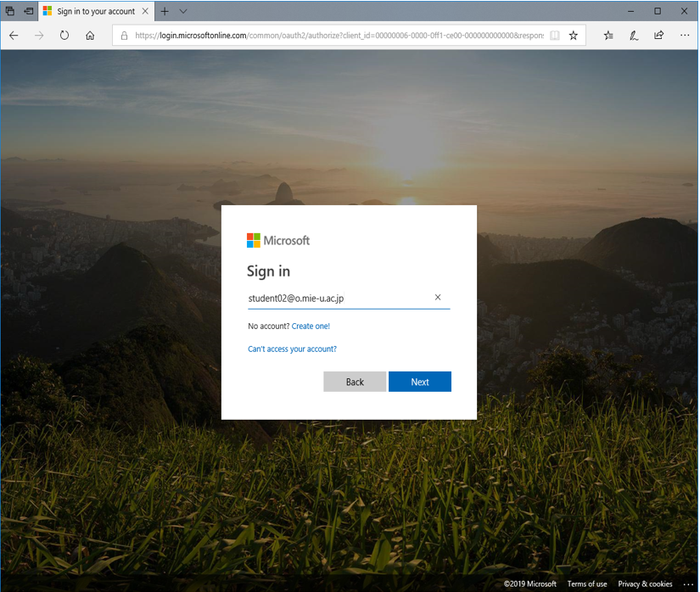This screenshot has width=700, height=592.
Task: Open Reading view from address bar
Action: coord(554,36)
